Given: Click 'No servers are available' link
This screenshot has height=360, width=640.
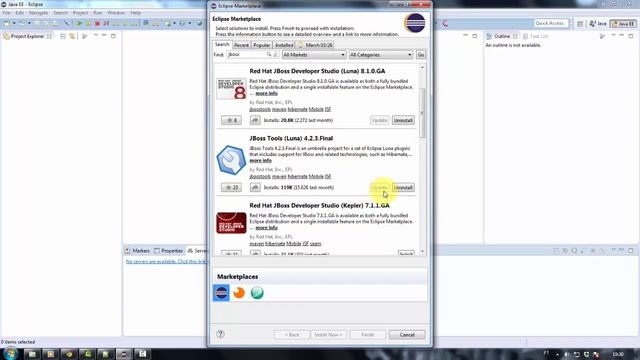Looking at the screenshot, I should point(167,261).
